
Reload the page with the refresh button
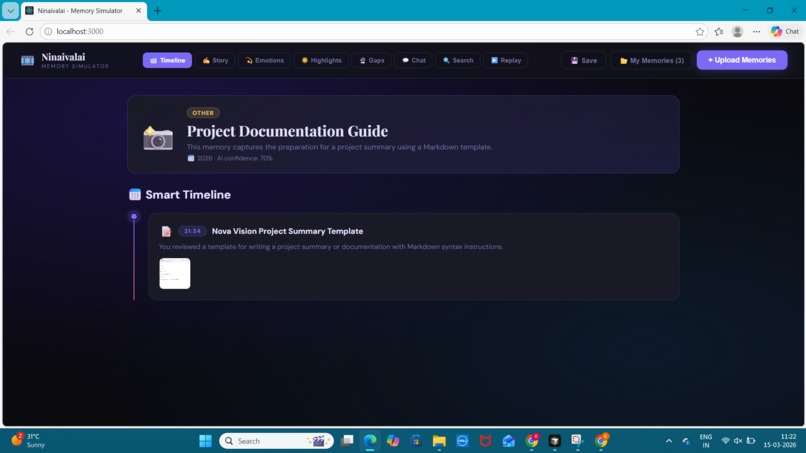[x=29, y=31]
